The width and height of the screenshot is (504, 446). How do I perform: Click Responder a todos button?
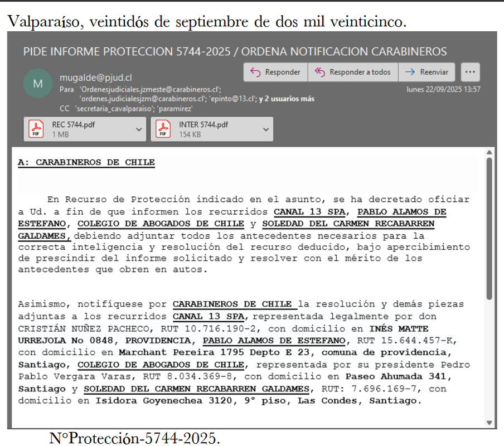[x=353, y=72]
